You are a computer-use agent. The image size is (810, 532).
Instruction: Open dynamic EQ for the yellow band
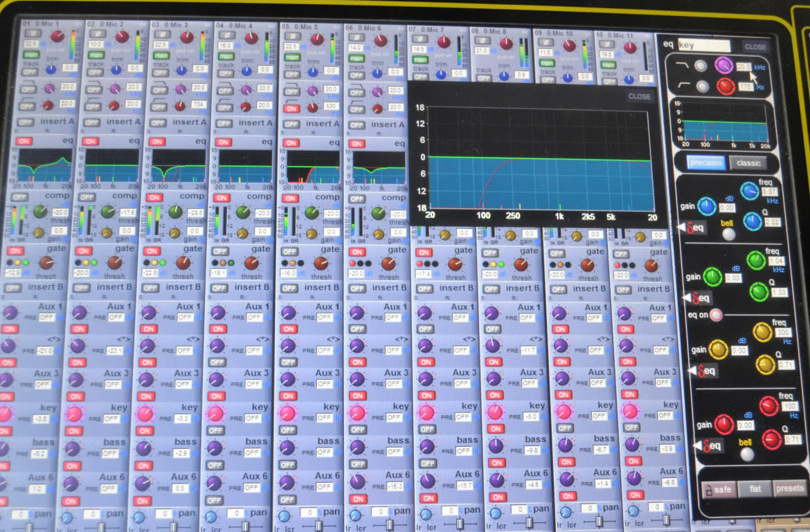(704, 371)
